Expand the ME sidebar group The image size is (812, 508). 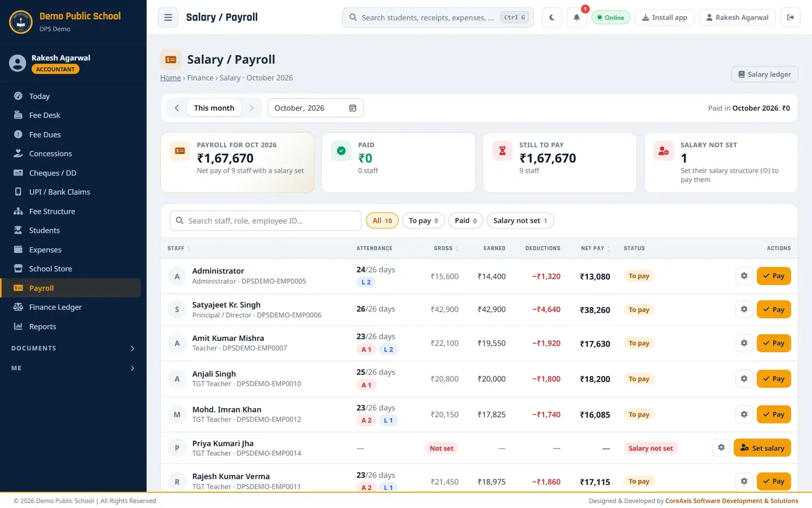[x=73, y=368]
